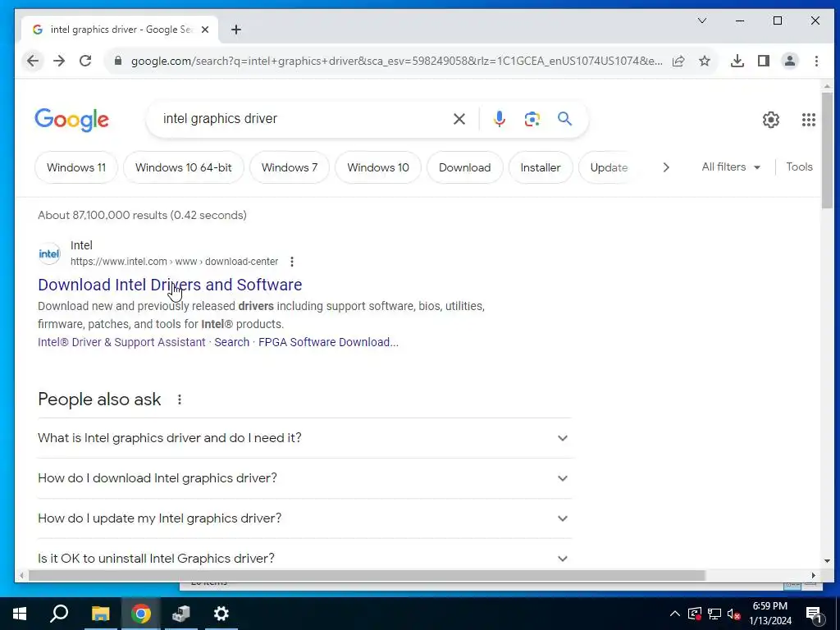This screenshot has width=840, height=630.
Task: Click the horizontal scrollbar thumb
Action: pos(367,576)
